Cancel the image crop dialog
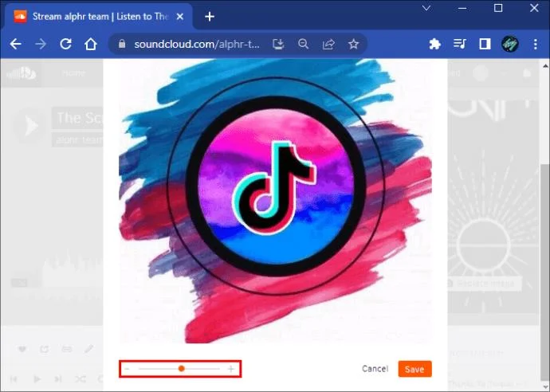 [375, 369]
